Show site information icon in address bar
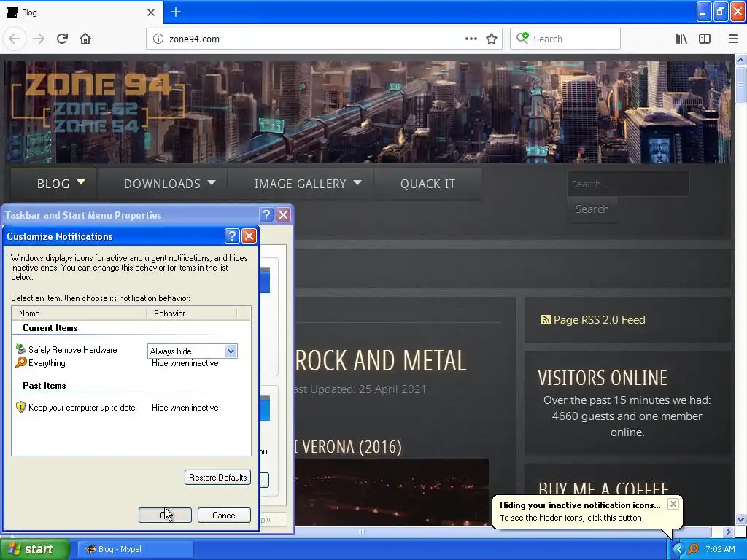The height and width of the screenshot is (560, 747). point(158,39)
